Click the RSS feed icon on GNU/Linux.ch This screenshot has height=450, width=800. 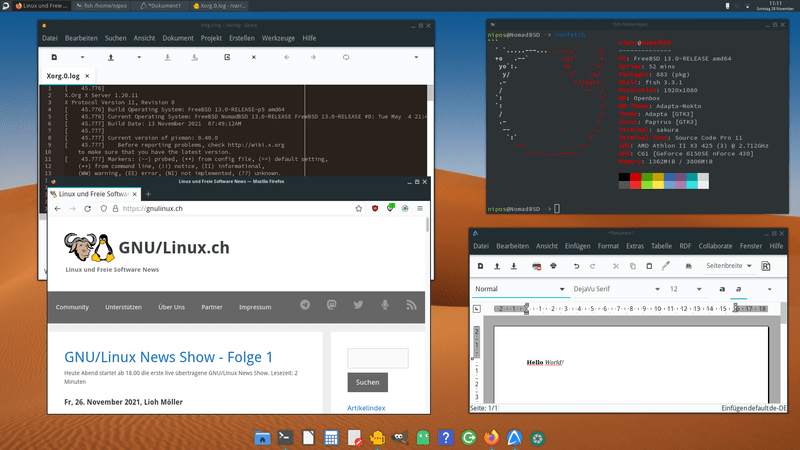pos(411,305)
